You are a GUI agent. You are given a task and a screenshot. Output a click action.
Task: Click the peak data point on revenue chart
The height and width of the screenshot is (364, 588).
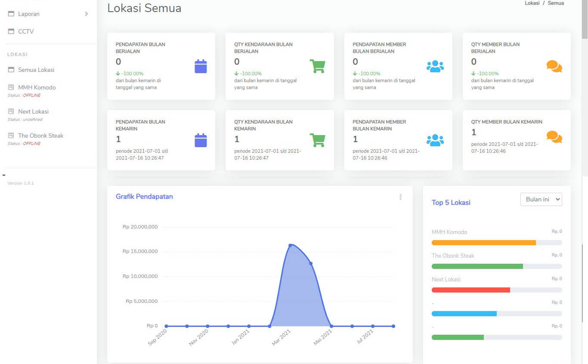tap(290, 245)
